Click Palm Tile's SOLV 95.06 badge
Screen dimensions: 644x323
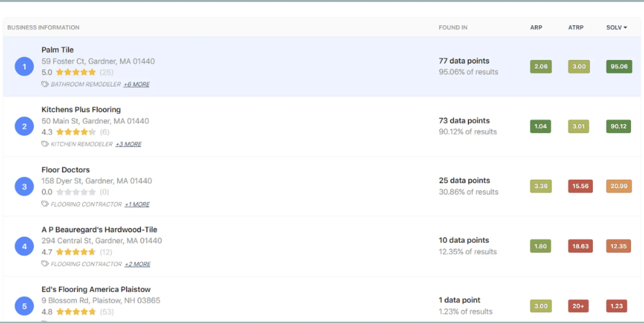pos(619,67)
